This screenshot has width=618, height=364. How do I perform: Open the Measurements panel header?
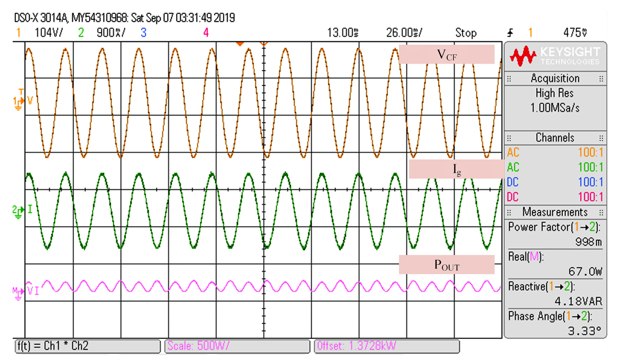pos(555,213)
